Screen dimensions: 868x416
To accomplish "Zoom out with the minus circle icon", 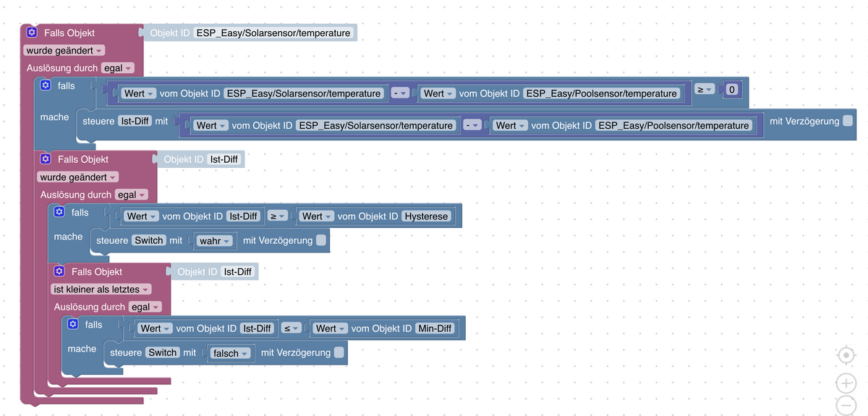I will pyautogui.click(x=846, y=405).
